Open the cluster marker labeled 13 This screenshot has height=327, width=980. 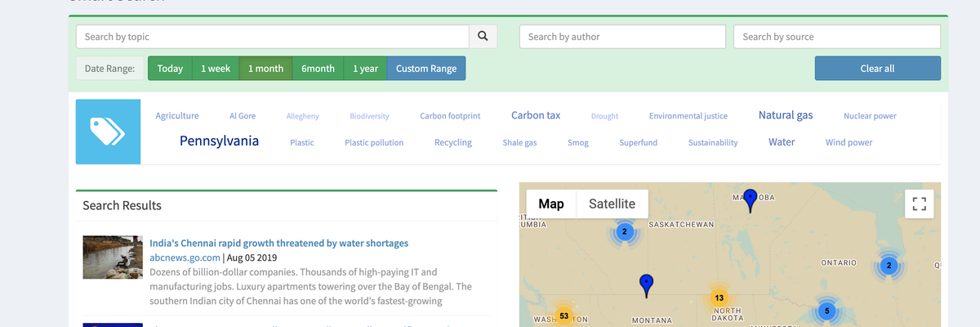(x=718, y=298)
